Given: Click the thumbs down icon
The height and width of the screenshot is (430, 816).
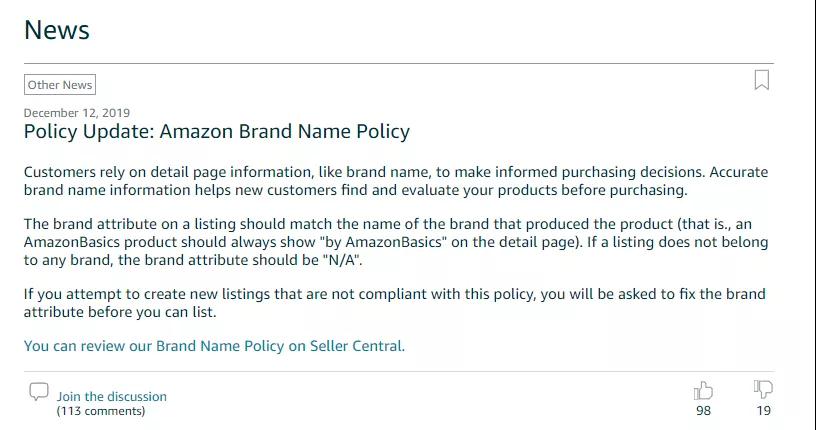Looking at the screenshot, I should pyautogui.click(x=763, y=389).
